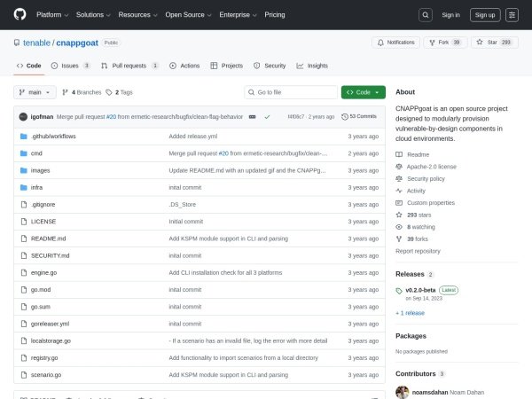This screenshot has width=532, height=399.
Task: Open the v0.2.0-beta release
Action: (420, 290)
